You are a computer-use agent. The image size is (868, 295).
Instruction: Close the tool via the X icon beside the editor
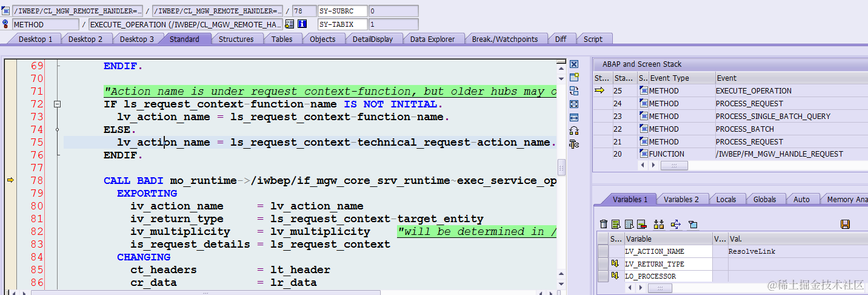tap(574, 64)
